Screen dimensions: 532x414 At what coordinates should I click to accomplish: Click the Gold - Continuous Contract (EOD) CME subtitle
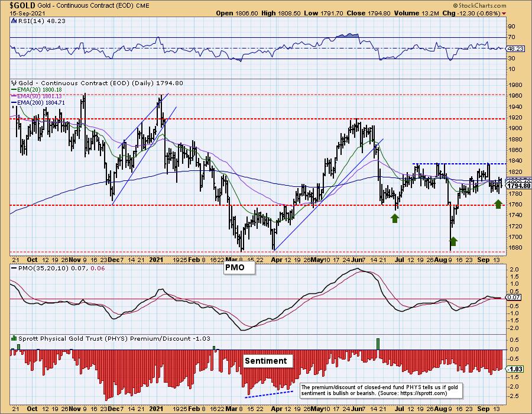point(93,6)
